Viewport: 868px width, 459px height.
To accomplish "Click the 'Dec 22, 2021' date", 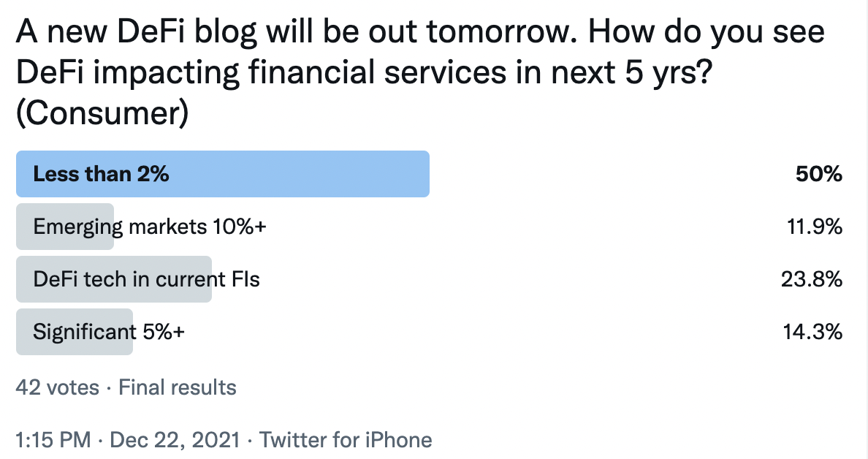I will [175, 440].
